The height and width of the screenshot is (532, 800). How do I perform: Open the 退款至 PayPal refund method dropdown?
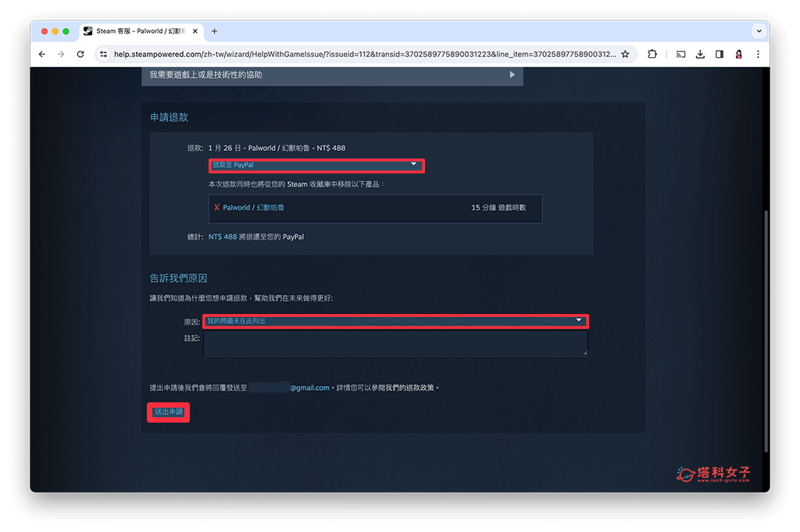(x=316, y=166)
